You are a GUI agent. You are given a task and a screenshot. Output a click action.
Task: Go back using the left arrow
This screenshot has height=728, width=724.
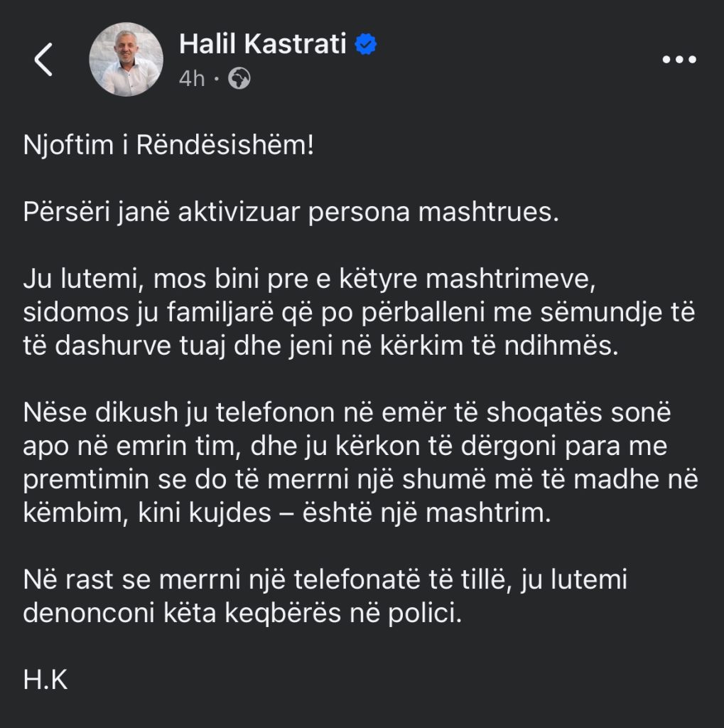pos(43,60)
